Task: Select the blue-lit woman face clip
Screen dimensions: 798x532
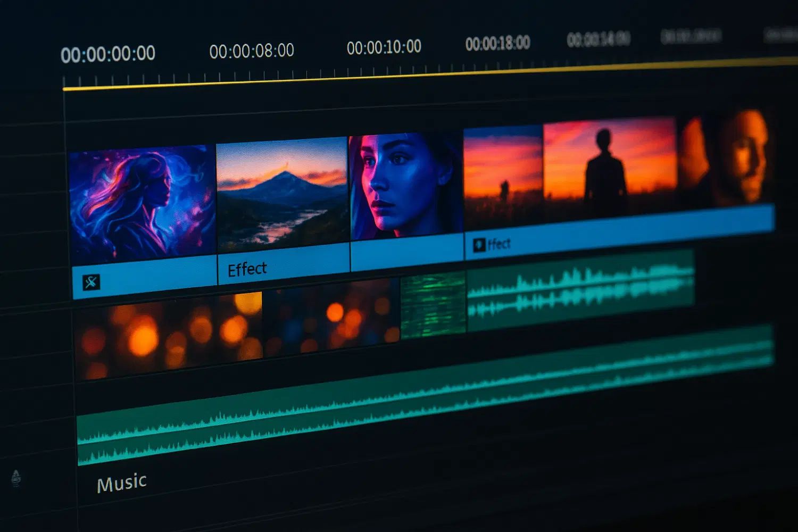Action: point(406,186)
